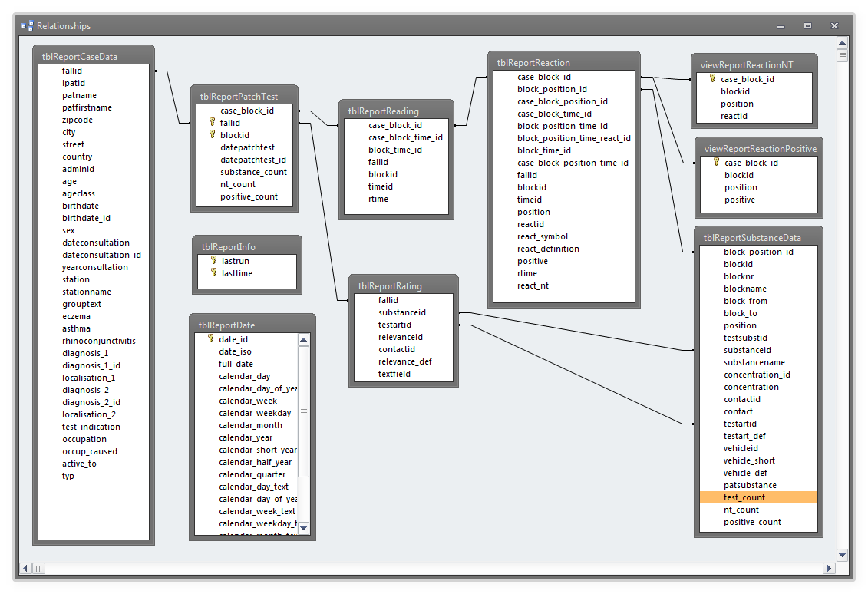The height and width of the screenshot is (594, 868).
Task: Click the key icon beside blockid in tblReportPatchTest
Action: pos(212,135)
